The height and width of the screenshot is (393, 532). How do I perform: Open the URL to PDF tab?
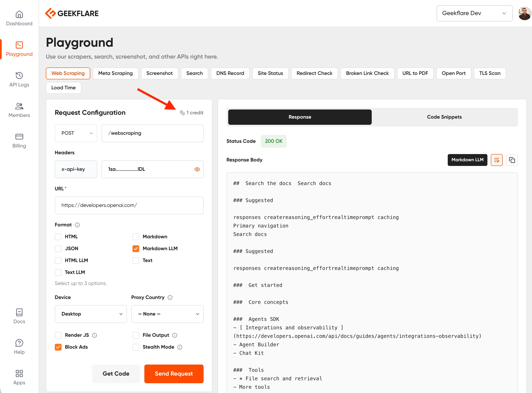[x=415, y=73]
